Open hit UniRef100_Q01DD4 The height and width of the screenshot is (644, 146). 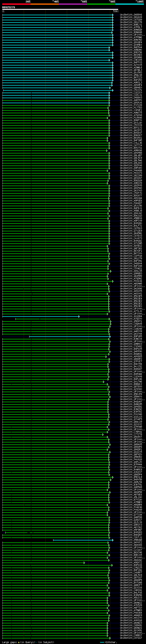pos(131,316)
